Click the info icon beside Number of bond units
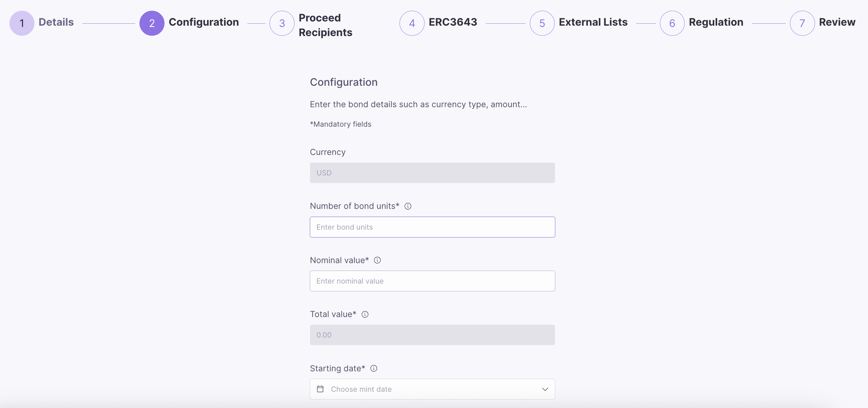The height and width of the screenshot is (408, 868). 408,206
